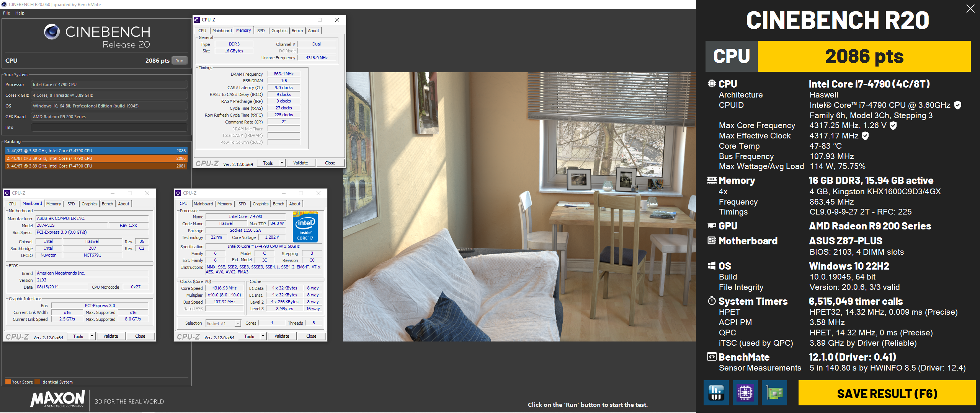Screen dimensions: 980x413
Task: Select ranking row 3 scoring 2081
Action: [x=96, y=166]
